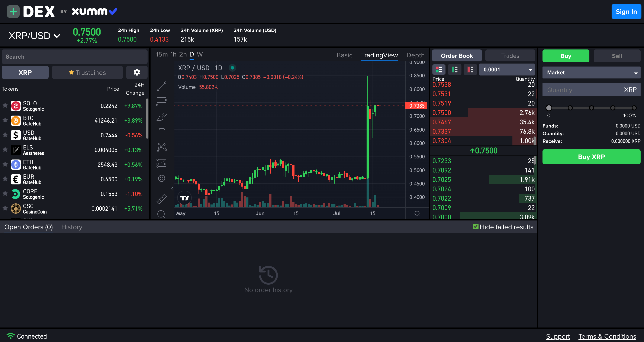This screenshot has width=644, height=342.
Task: Select the text annotation tool
Action: click(161, 132)
